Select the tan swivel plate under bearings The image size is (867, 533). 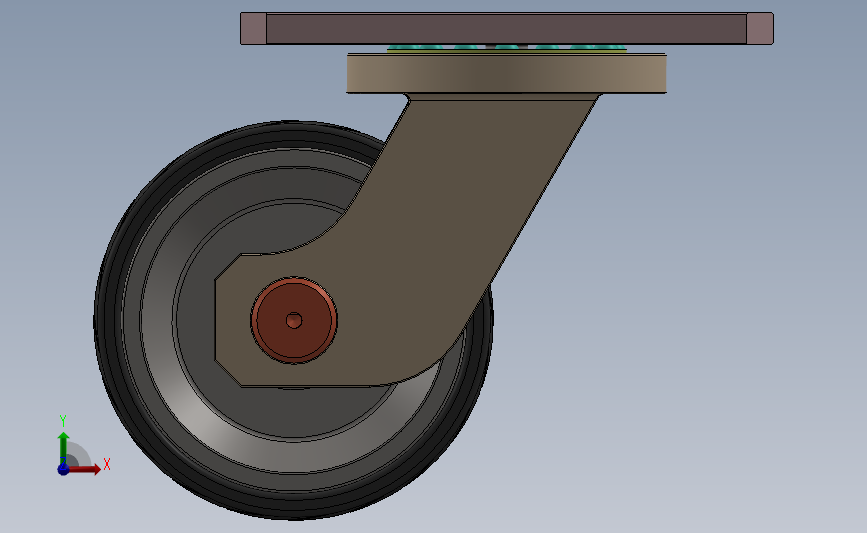pos(506,73)
